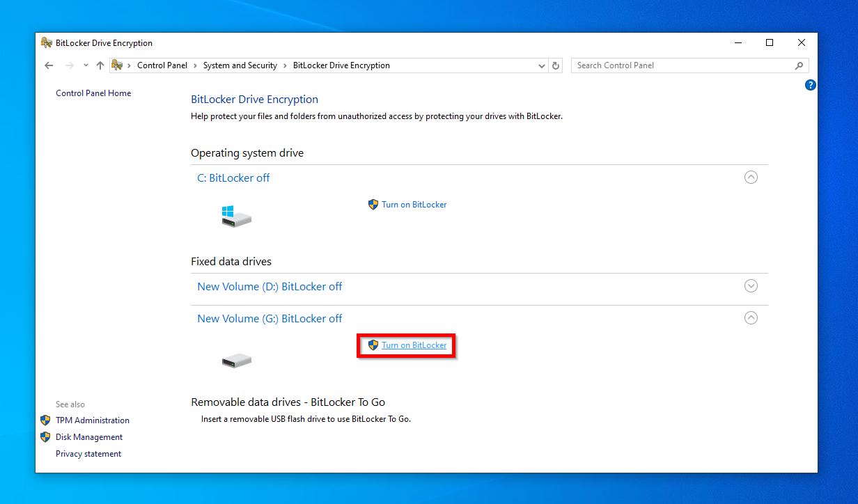
Task: Click New Volume (D:) BitLocker off heading
Action: point(270,287)
